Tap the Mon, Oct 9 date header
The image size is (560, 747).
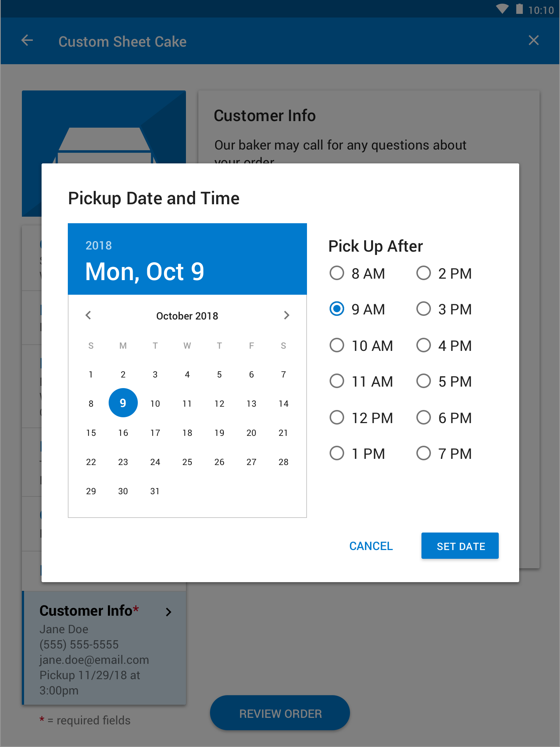(x=145, y=272)
